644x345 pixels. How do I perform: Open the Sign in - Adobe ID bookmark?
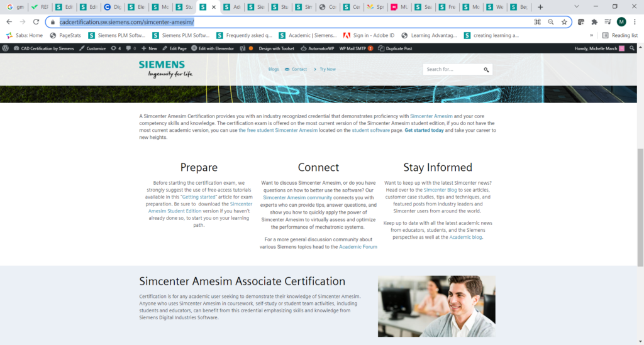(x=369, y=36)
